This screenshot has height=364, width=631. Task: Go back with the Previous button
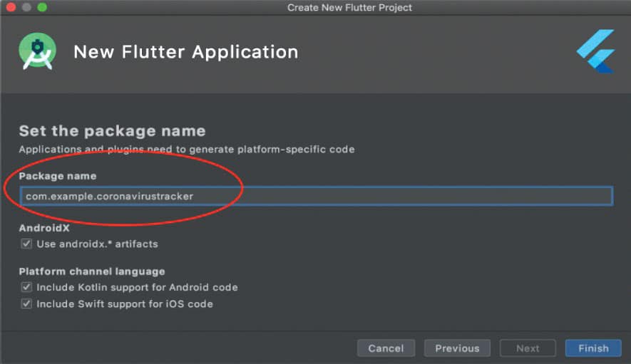457,348
